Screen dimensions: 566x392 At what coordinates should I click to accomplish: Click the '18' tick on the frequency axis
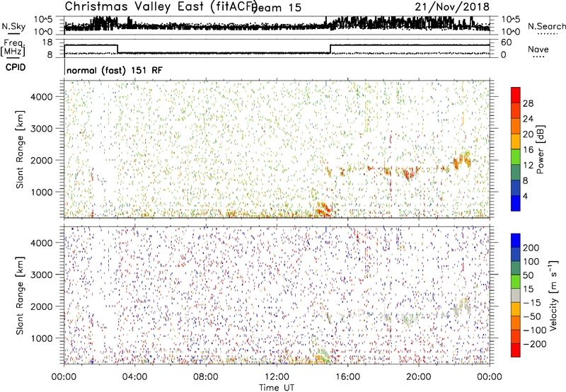47,42
